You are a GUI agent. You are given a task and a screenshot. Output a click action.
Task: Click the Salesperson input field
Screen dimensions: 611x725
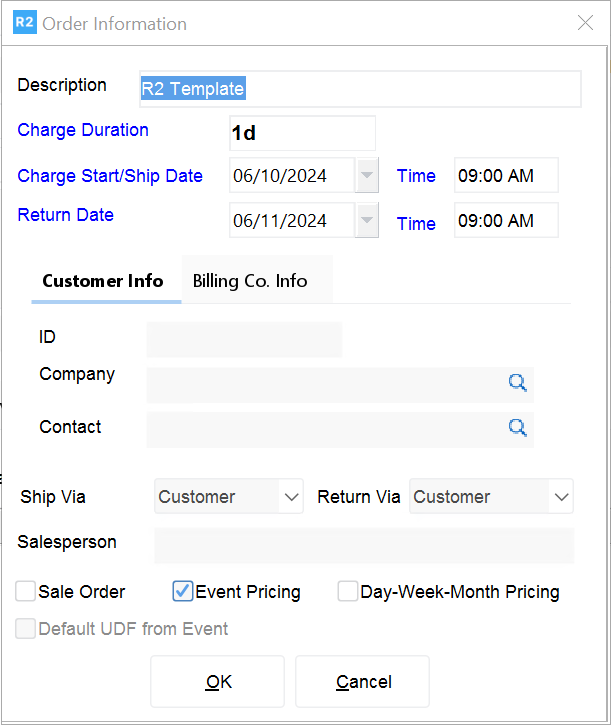[363, 546]
